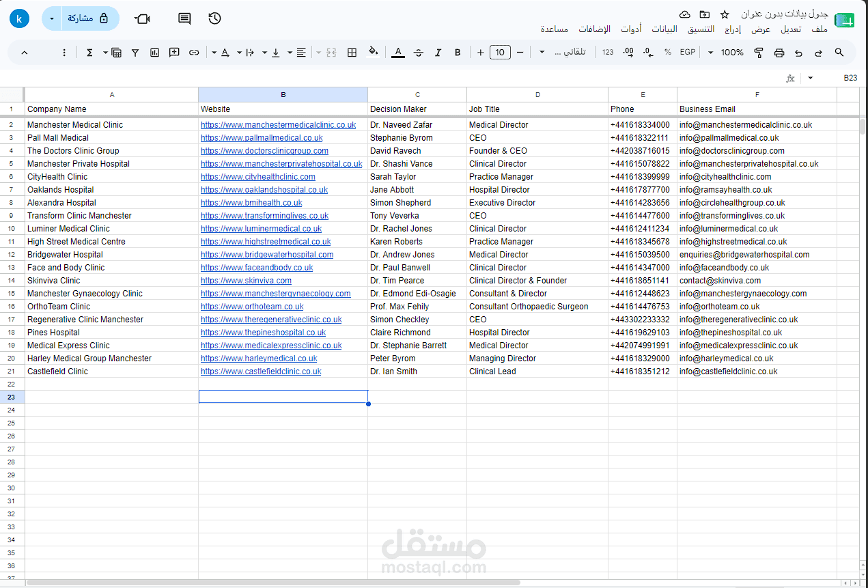Toggle bold formatting
This screenshot has height=588, width=868.
[458, 53]
